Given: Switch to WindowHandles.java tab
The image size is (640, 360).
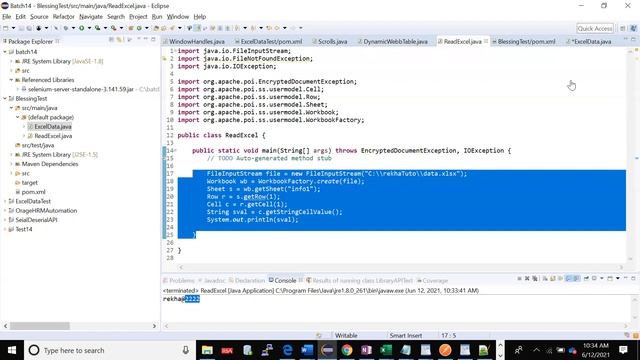Looking at the screenshot, I should click(x=196, y=42).
